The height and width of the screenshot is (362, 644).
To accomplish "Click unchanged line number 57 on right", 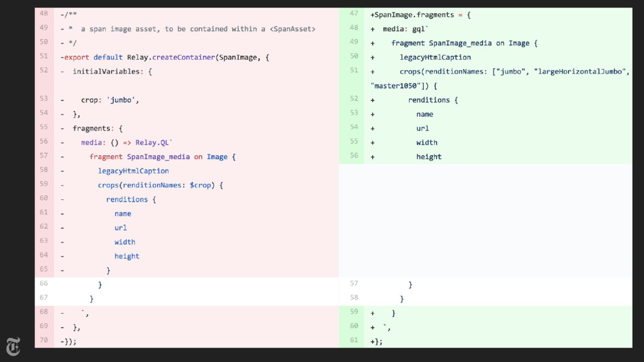I will click(354, 283).
